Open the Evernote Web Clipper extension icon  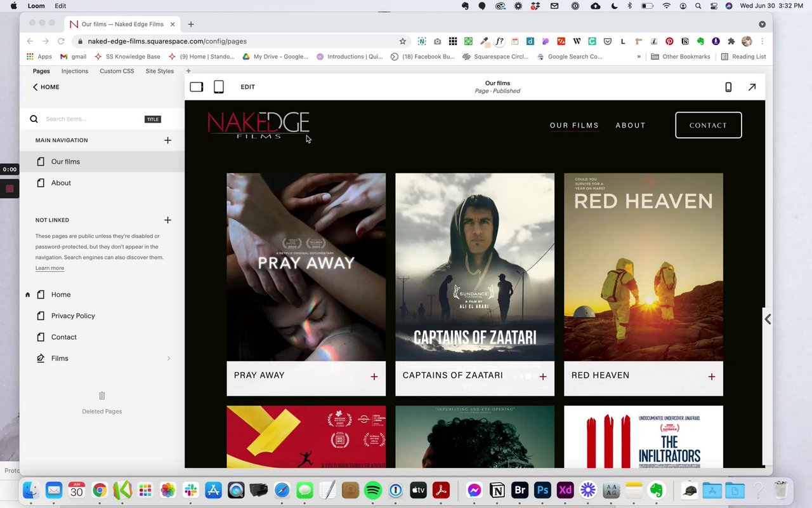click(700, 41)
